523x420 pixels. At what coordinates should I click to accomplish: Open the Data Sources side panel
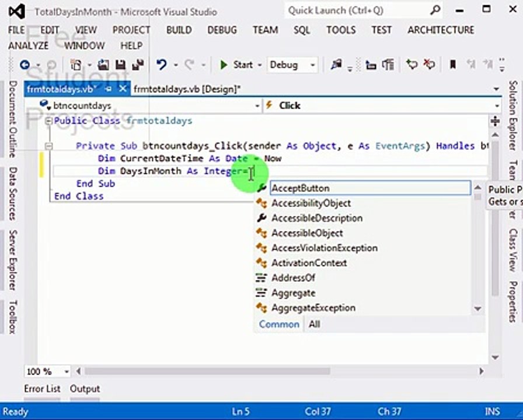coord(12,193)
